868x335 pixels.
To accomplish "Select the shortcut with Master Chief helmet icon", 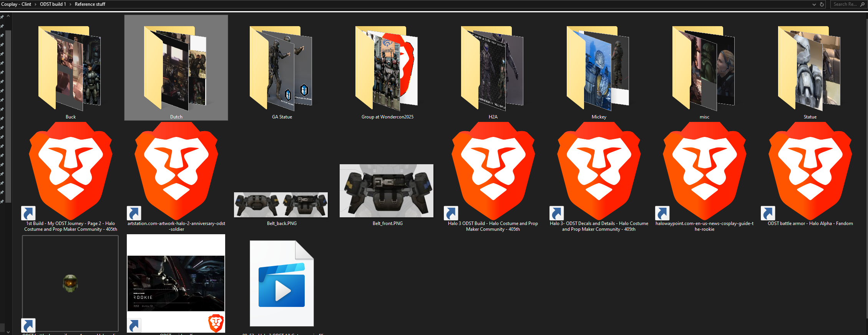I will (70, 283).
